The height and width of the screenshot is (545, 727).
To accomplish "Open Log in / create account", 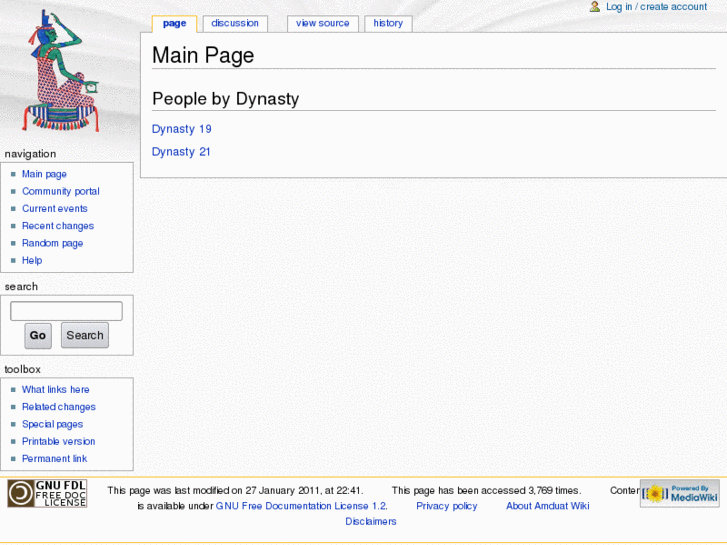I will 657,7.
